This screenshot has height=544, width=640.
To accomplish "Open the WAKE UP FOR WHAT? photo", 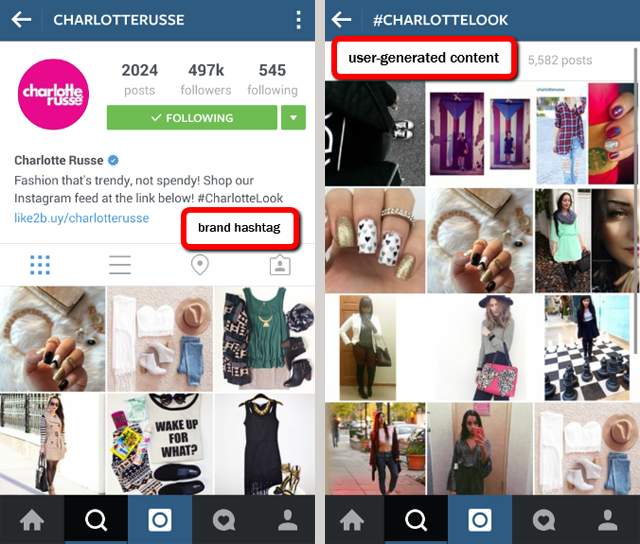I will pos(160,444).
